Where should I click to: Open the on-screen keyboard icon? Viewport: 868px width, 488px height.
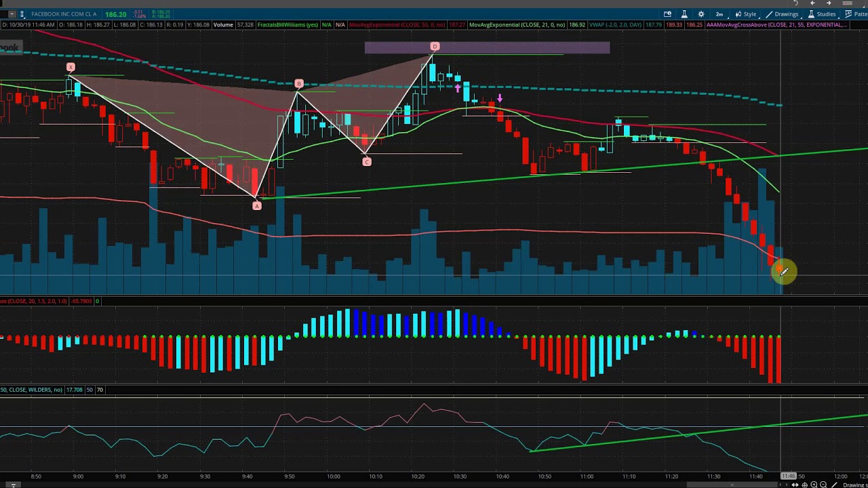point(848,3)
